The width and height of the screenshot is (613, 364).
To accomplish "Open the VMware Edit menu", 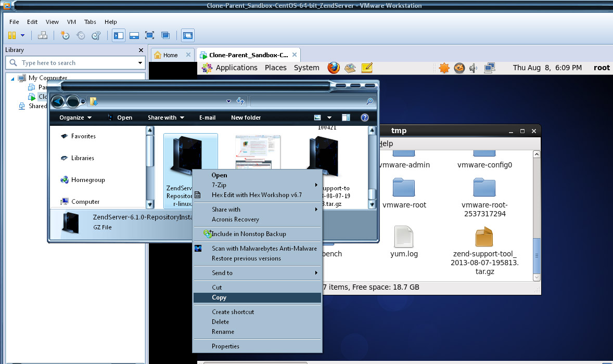I will click(32, 22).
